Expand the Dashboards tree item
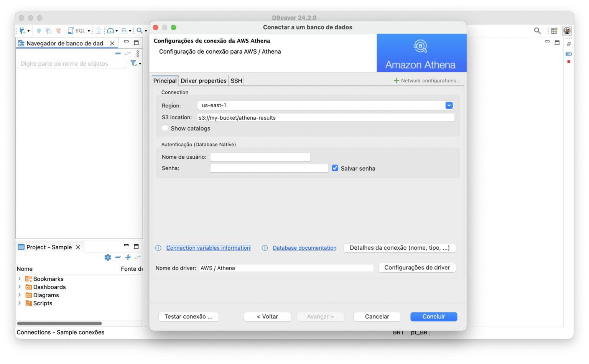The height and width of the screenshot is (364, 589). [x=20, y=287]
